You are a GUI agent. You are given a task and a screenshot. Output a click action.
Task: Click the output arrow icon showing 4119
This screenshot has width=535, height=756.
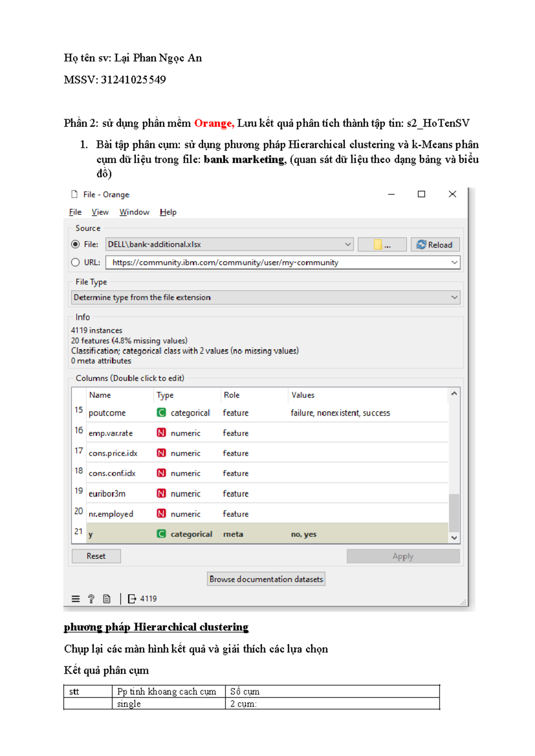point(132,599)
